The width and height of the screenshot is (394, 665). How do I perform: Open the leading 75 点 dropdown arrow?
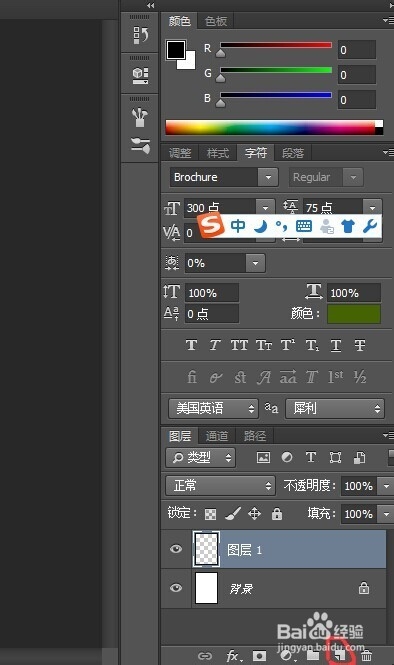pos(372,208)
